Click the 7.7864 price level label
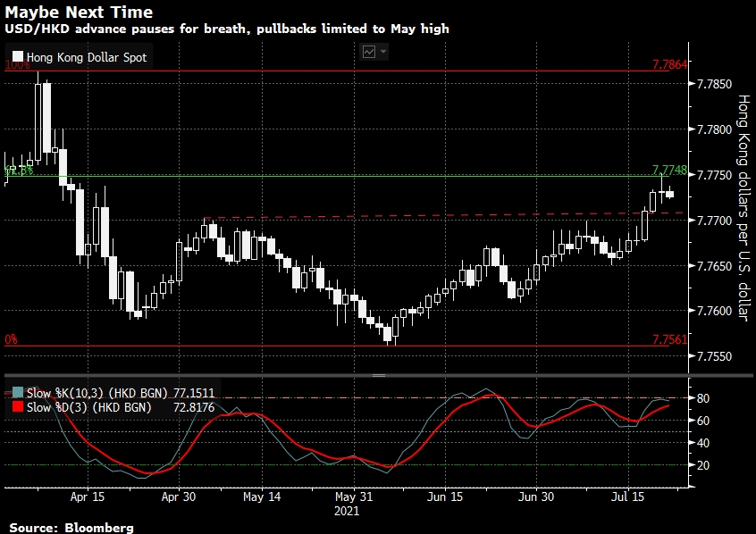 point(669,65)
